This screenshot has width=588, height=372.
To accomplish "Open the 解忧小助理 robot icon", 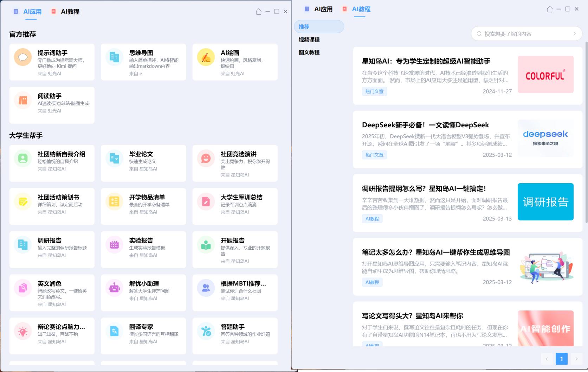I will [114, 288].
